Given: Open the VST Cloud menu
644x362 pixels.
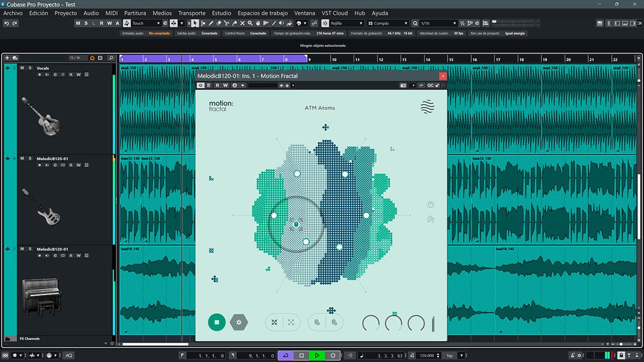Looking at the screenshot, I should coord(335,13).
